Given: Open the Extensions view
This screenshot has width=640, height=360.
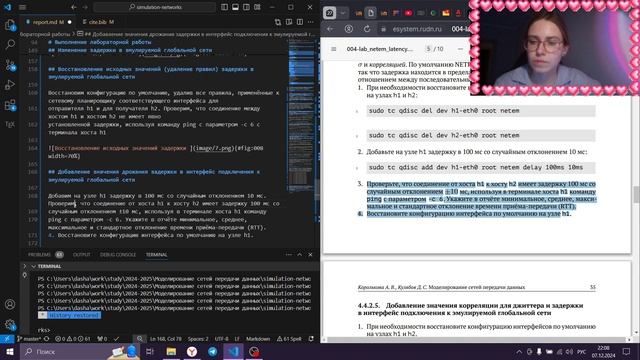Looking at the screenshot, I should pyautogui.click(x=10, y=105).
